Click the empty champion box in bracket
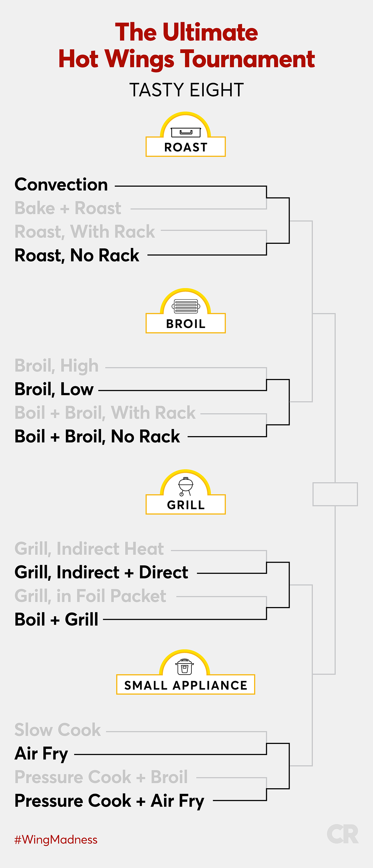 [335, 494]
